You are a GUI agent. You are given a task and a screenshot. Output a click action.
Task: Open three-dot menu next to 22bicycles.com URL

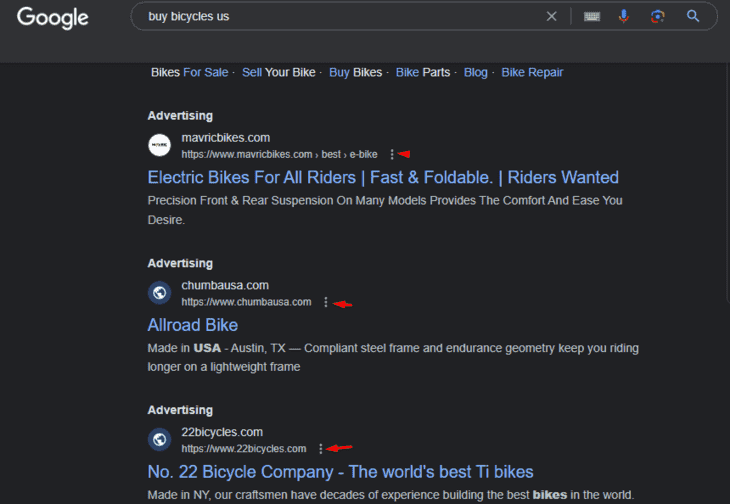pos(320,449)
